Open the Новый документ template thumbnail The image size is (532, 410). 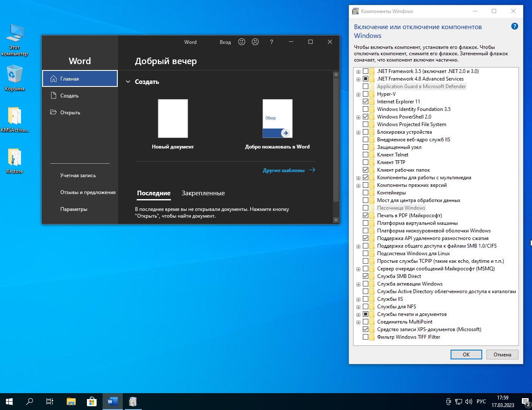point(172,119)
